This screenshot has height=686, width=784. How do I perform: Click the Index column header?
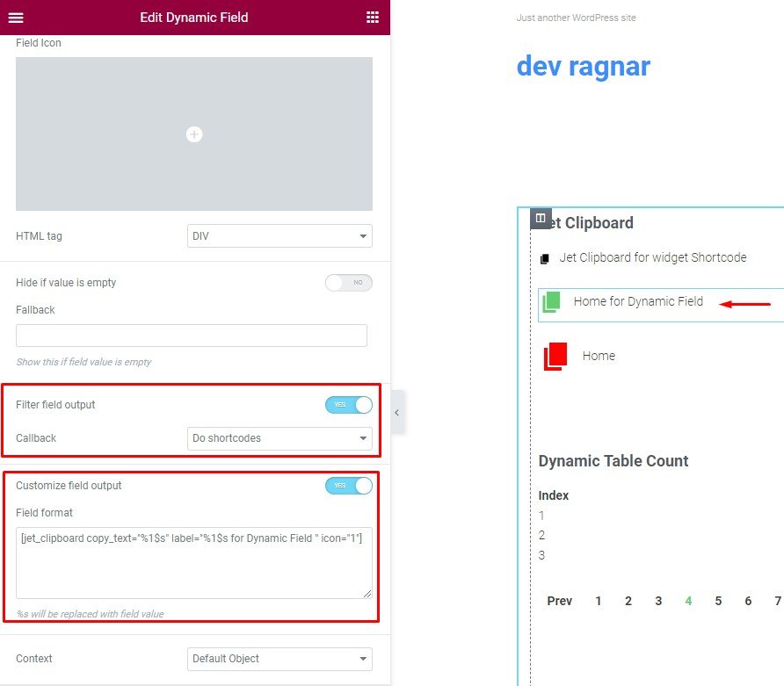(553, 495)
